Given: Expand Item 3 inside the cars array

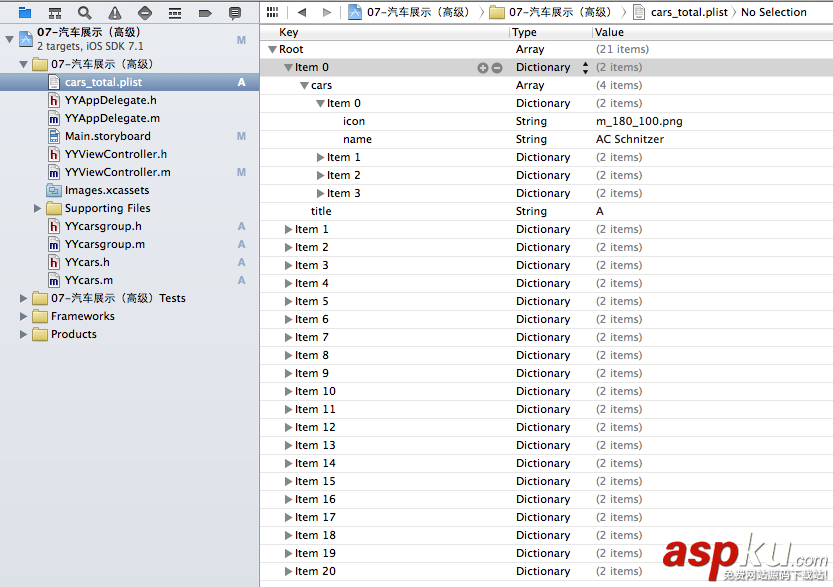Looking at the screenshot, I should coord(320,194).
